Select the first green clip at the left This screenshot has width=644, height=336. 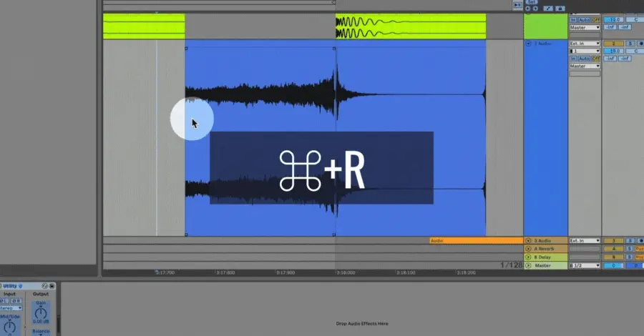[x=144, y=26]
